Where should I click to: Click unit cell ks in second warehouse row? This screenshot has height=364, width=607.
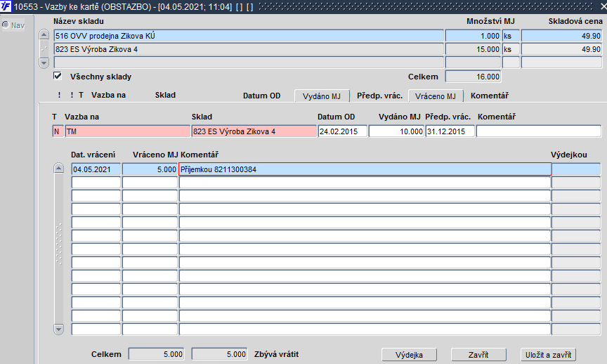click(x=511, y=49)
